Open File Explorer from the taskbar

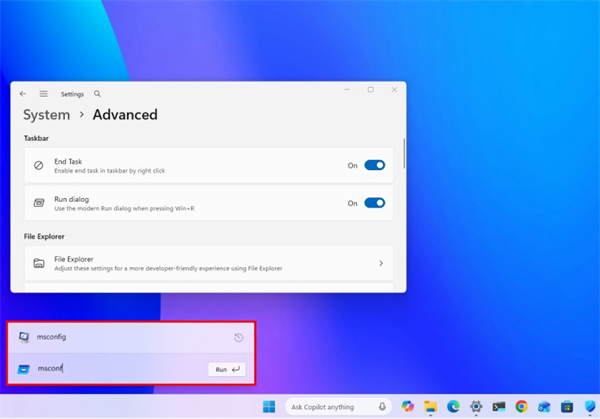coord(430,406)
